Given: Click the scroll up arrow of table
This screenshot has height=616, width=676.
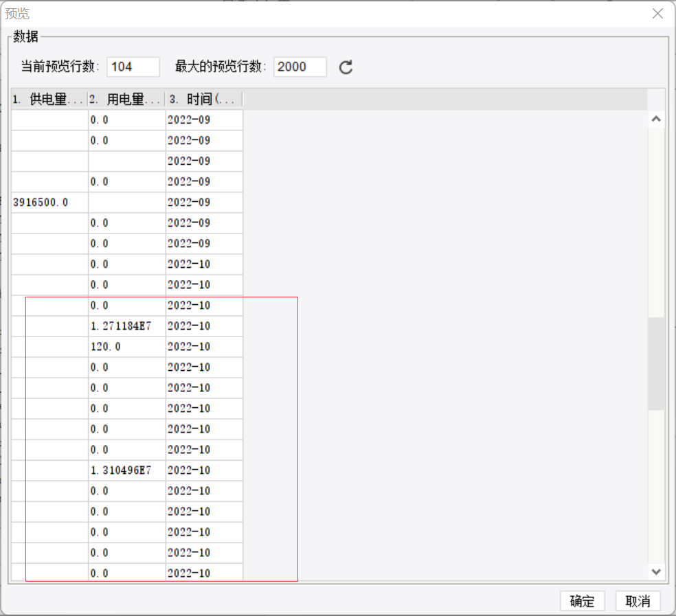Looking at the screenshot, I should 656,119.
